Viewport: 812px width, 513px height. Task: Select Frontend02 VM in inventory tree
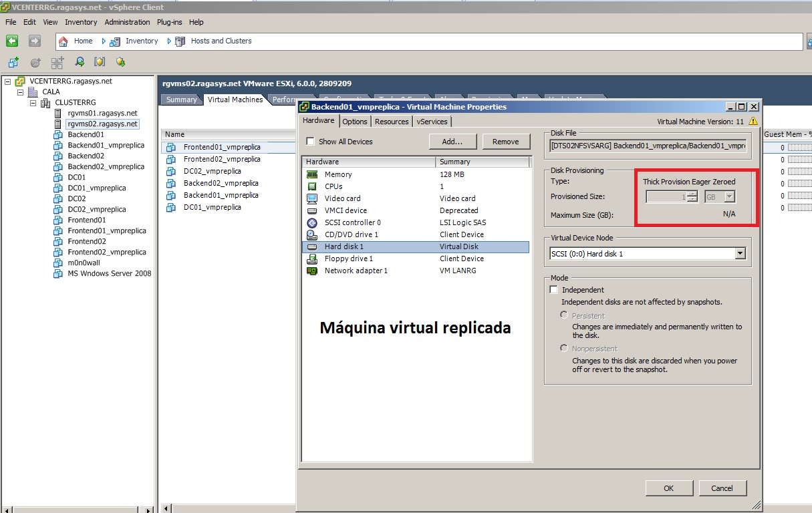point(87,242)
